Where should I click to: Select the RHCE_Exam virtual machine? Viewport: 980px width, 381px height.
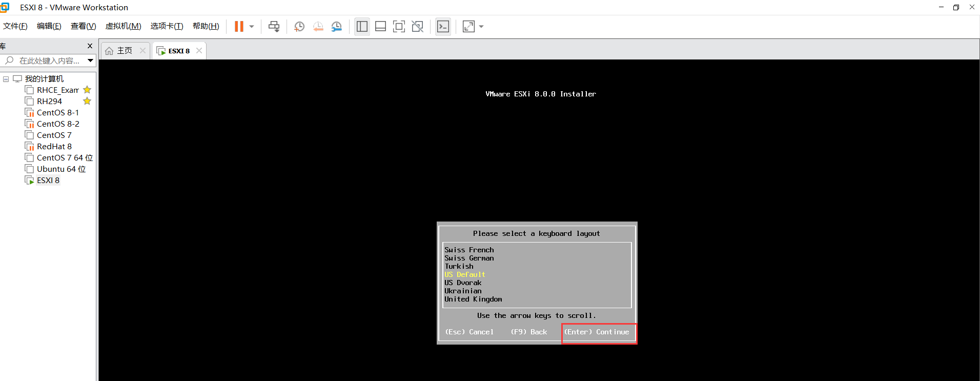click(58, 90)
